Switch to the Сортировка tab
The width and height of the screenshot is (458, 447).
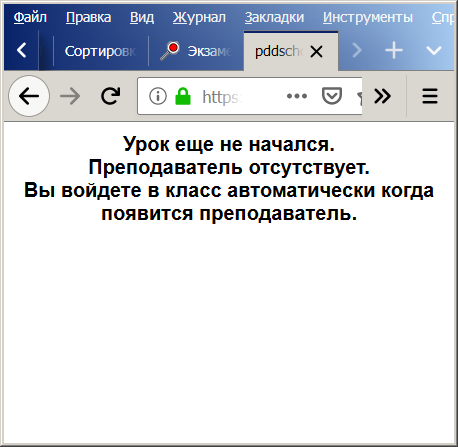tap(101, 51)
